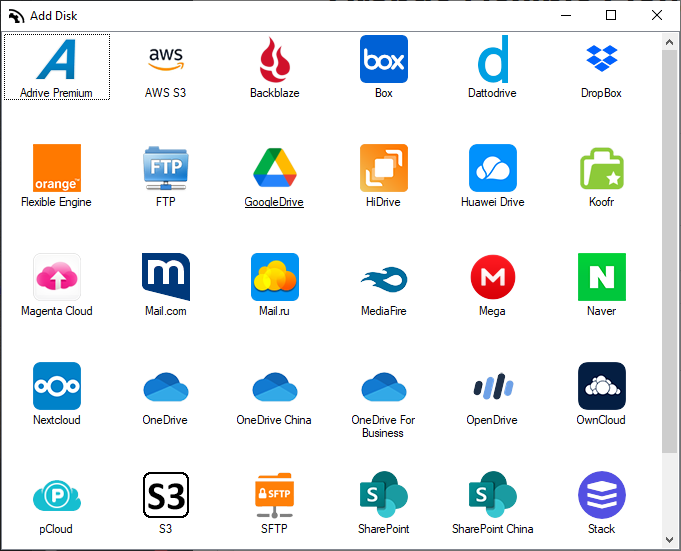The height and width of the screenshot is (551, 681).
Task: Click the GoogleDrive underlined label
Action: click(x=274, y=202)
